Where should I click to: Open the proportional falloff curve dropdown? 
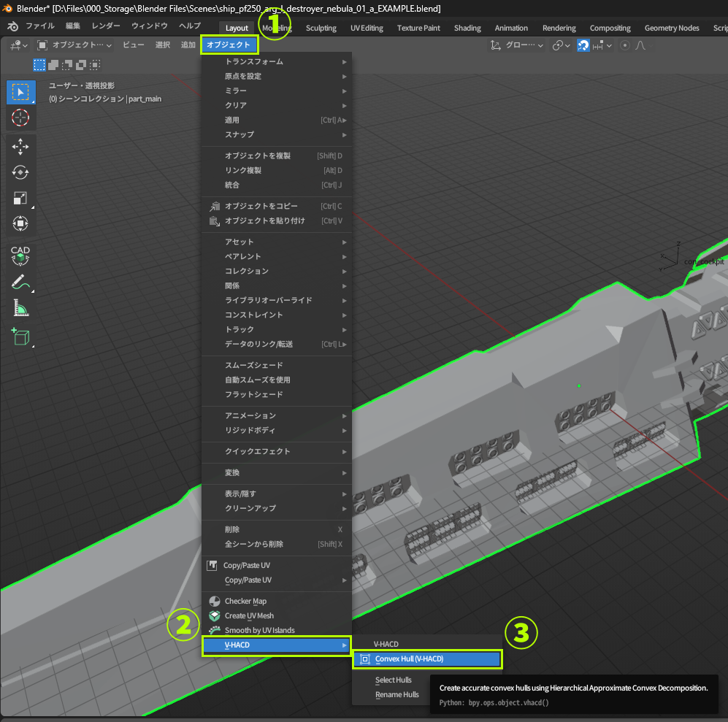tap(645, 45)
